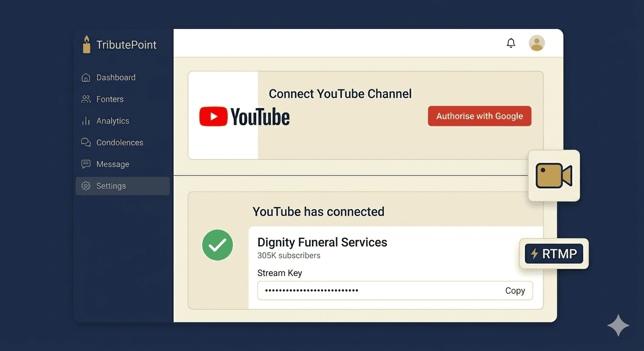The image size is (644, 351).
Task: Click the Condolences speech bubble icon
Action: coord(86,142)
